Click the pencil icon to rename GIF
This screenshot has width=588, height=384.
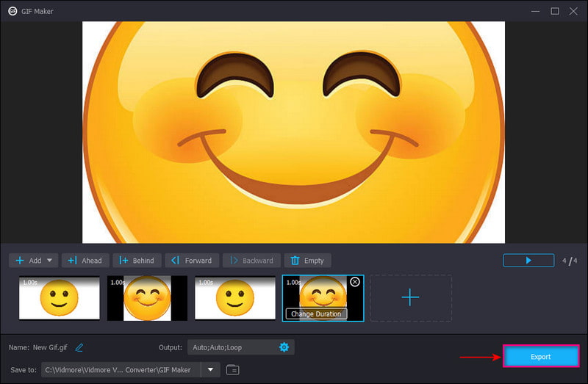coord(79,347)
